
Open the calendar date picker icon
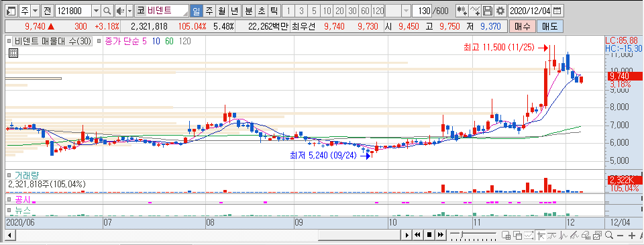click(558, 11)
